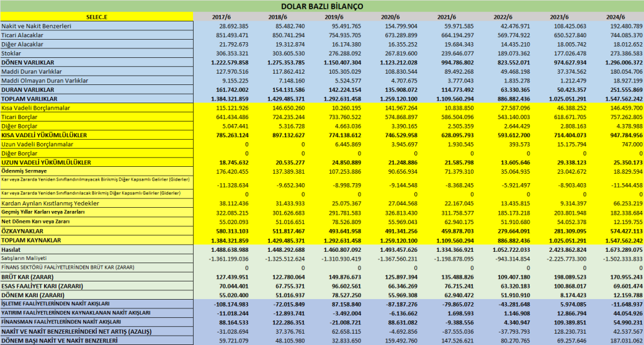Select the 2018/6 column header
Screen dimensions: 644x345
(277, 17)
